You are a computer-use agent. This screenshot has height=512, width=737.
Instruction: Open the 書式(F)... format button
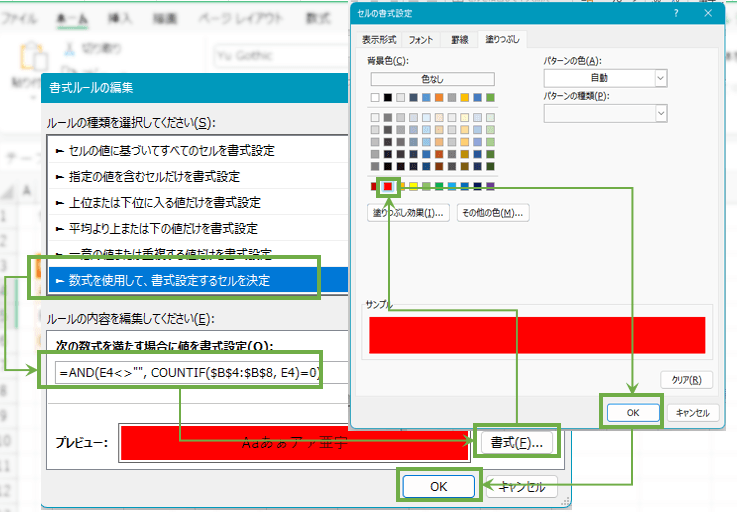coord(517,442)
